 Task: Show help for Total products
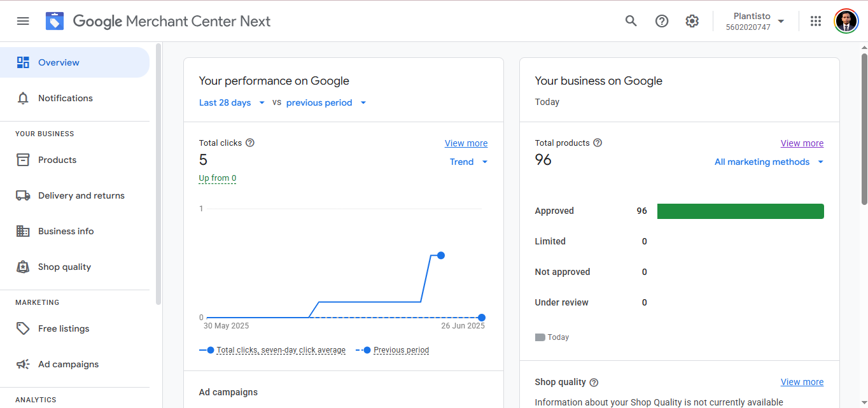(x=598, y=143)
